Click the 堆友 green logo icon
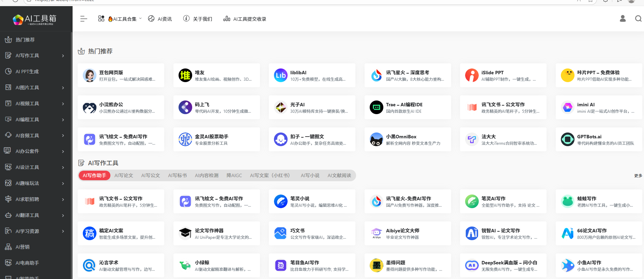This screenshot has width=644, height=279. [x=185, y=75]
